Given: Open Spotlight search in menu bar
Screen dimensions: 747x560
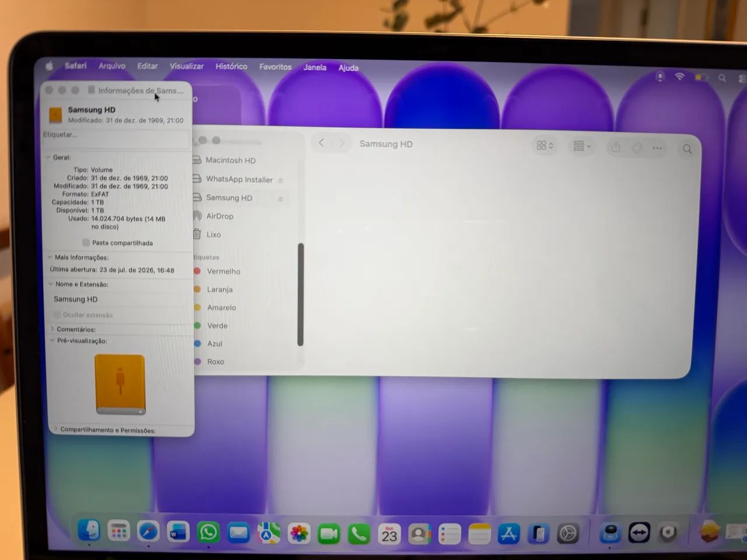Looking at the screenshot, I should 722,78.
